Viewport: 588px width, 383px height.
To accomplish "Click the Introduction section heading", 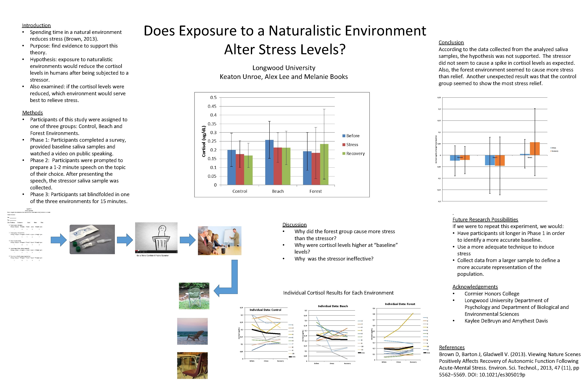I will pyautogui.click(x=36, y=25).
